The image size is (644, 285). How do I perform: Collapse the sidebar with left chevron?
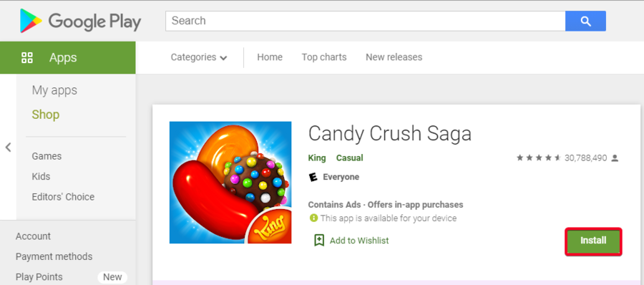[x=8, y=148]
